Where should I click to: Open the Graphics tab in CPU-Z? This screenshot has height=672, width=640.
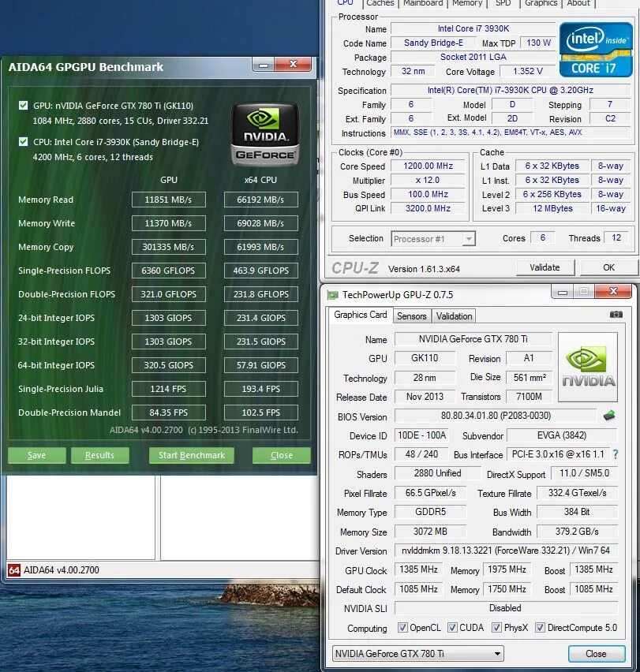[x=541, y=3]
